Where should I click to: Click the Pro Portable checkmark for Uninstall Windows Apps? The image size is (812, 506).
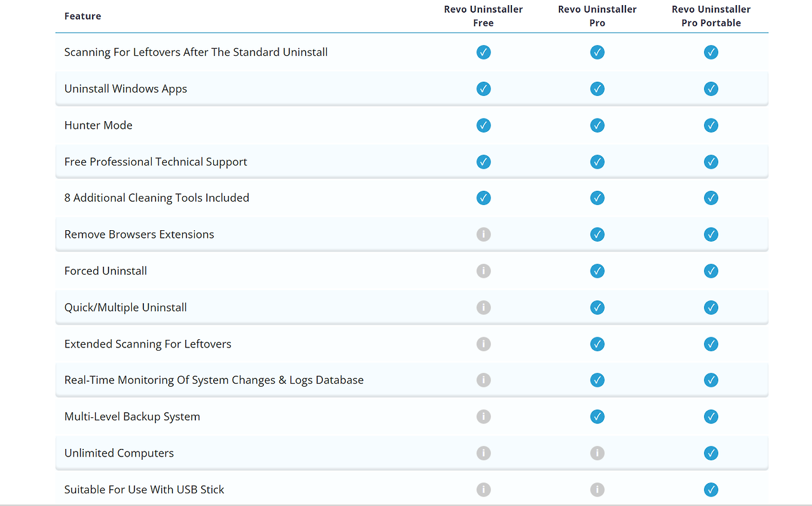coord(710,89)
